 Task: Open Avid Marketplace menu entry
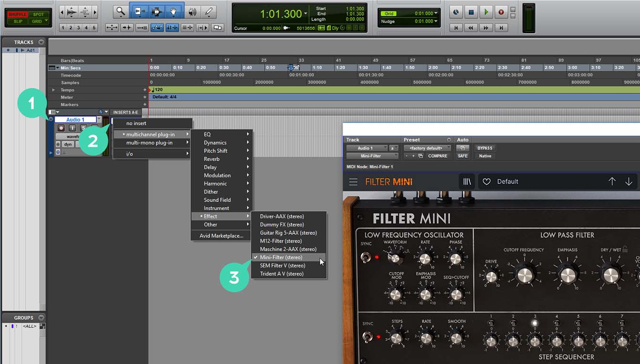click(x=222, y=236)
